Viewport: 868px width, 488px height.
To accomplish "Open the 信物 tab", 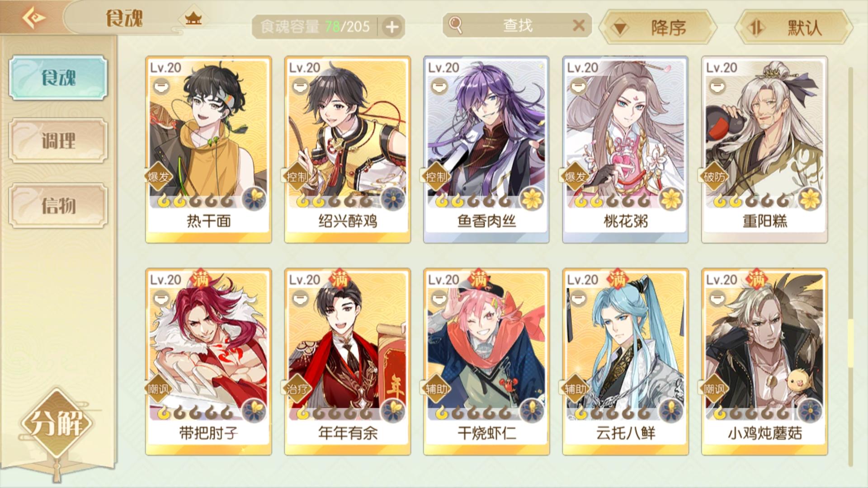I will (x=58, y=206).
